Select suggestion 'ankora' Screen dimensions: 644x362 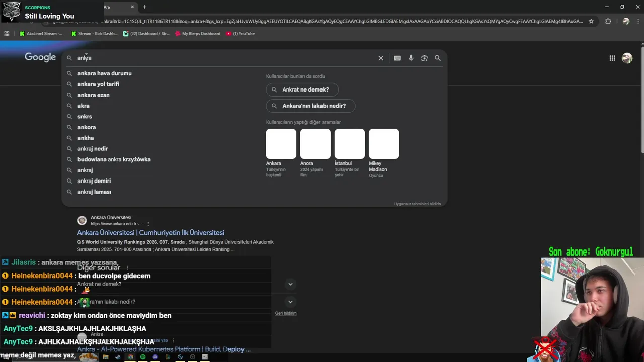pos(87,127)
